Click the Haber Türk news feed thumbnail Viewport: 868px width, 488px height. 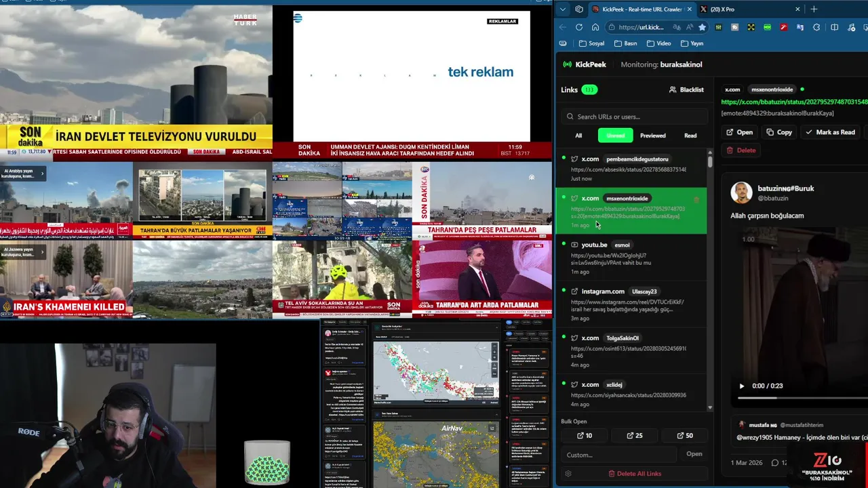136,81
